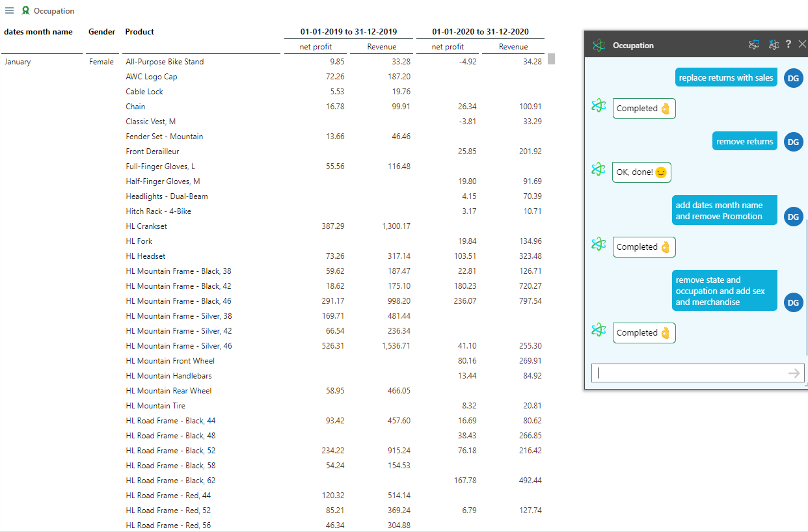The width and height of the screenshot is (808, 532).
Task: Select the 'Product' column header
Action: 140,31
